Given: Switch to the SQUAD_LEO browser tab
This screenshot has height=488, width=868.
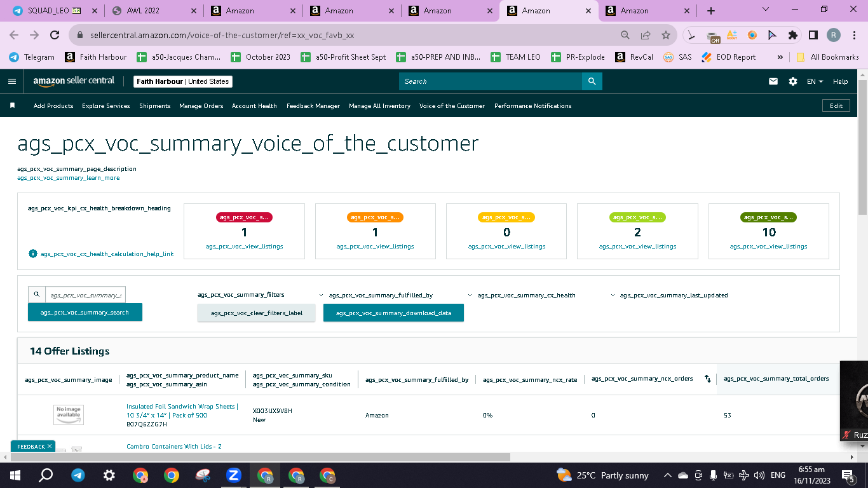Looking at the screenshot, I should point(53,11).
